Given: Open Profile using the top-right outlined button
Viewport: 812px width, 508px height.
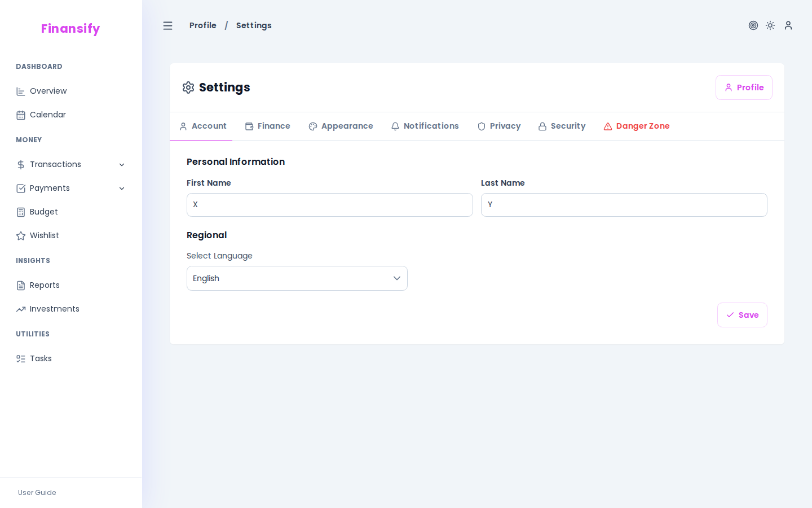Looking at the screenshot, I should pyautogui.click(x=744, y=87).
